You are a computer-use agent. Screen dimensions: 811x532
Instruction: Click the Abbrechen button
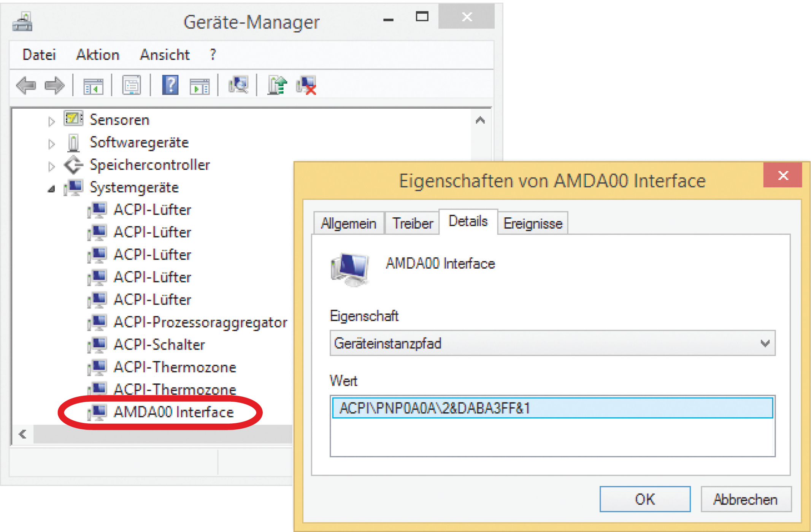(x=746, y=499)
